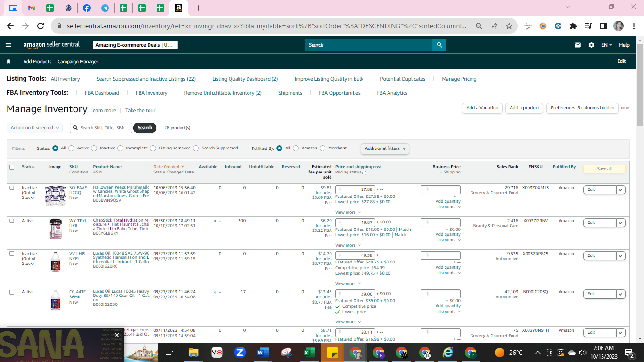
Task: Tick the select-all checkbox in table header
Action: 12,167
